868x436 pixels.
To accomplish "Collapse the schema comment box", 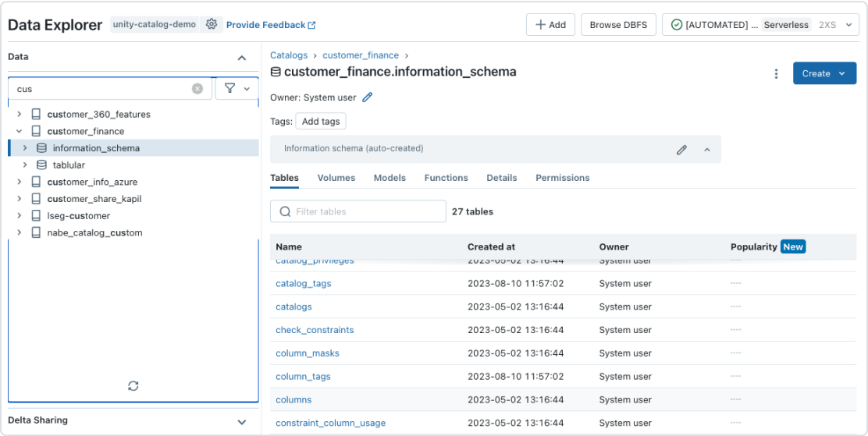I will pos(707,149).
